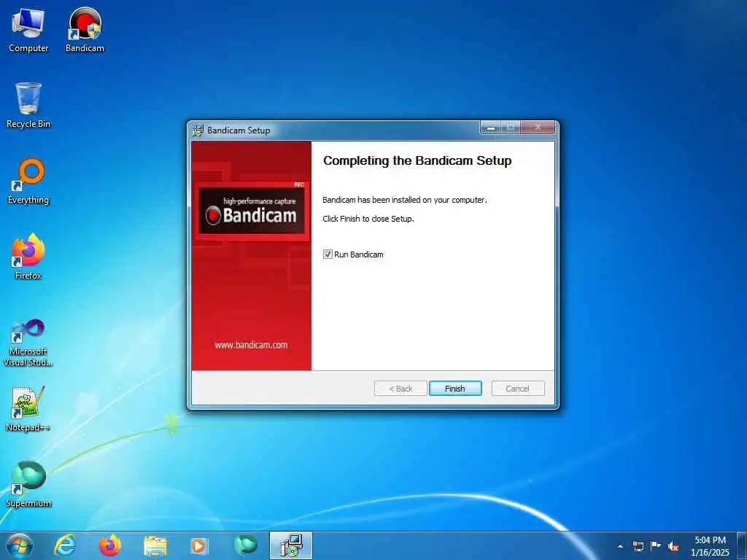The height and width of the screenshot is (560, 747).
Task: Select the Bandicam desktop shortcut
Action: point(85,30)
